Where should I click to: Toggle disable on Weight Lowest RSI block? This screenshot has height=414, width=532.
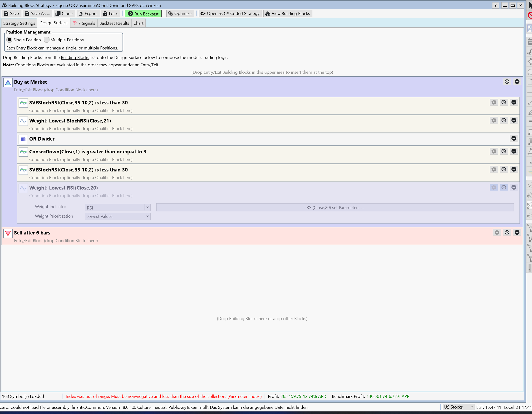pyautogui.click(x=503, y=187)
